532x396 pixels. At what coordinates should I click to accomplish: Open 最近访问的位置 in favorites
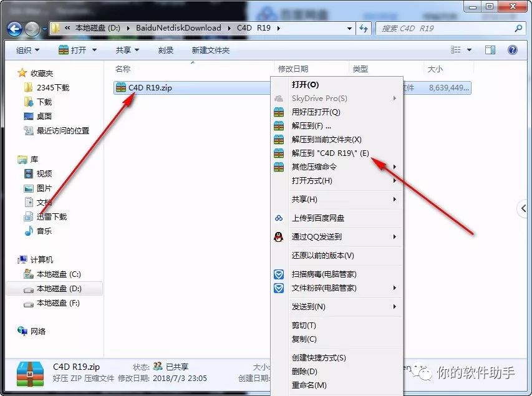(57, 130)
